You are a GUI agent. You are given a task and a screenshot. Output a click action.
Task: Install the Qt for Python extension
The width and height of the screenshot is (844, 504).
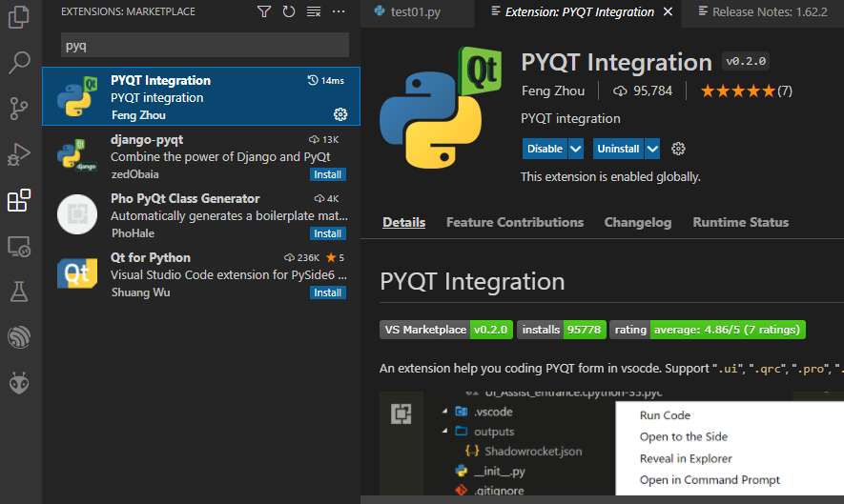327,292
